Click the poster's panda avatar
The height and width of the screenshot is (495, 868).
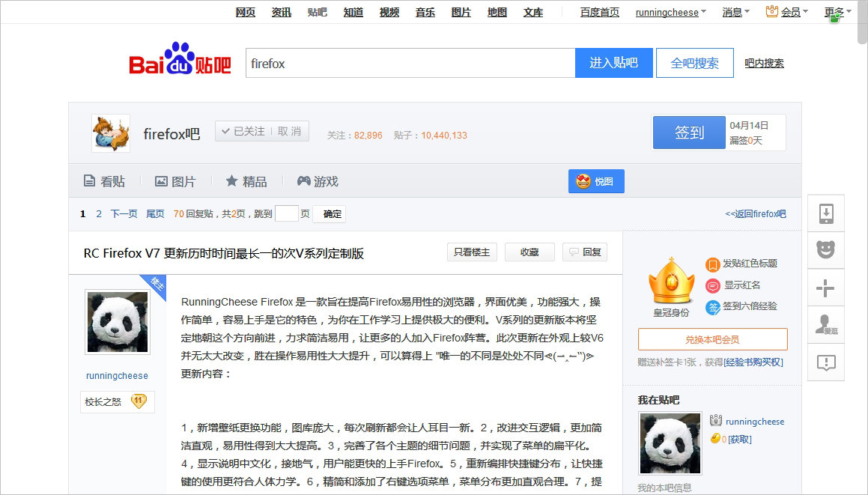click(118, 322)
